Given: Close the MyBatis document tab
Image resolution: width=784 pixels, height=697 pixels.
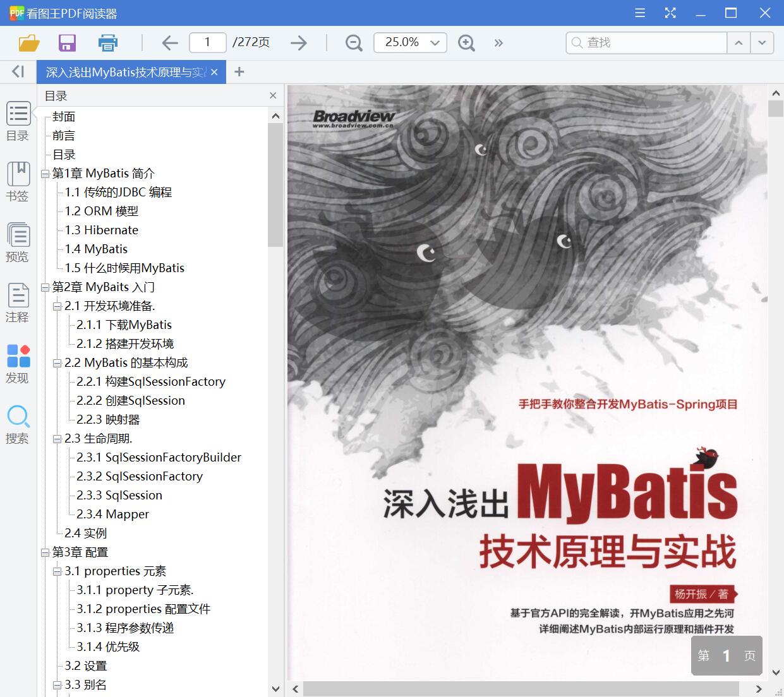Looking at the screenshot, I should (214, 72).
